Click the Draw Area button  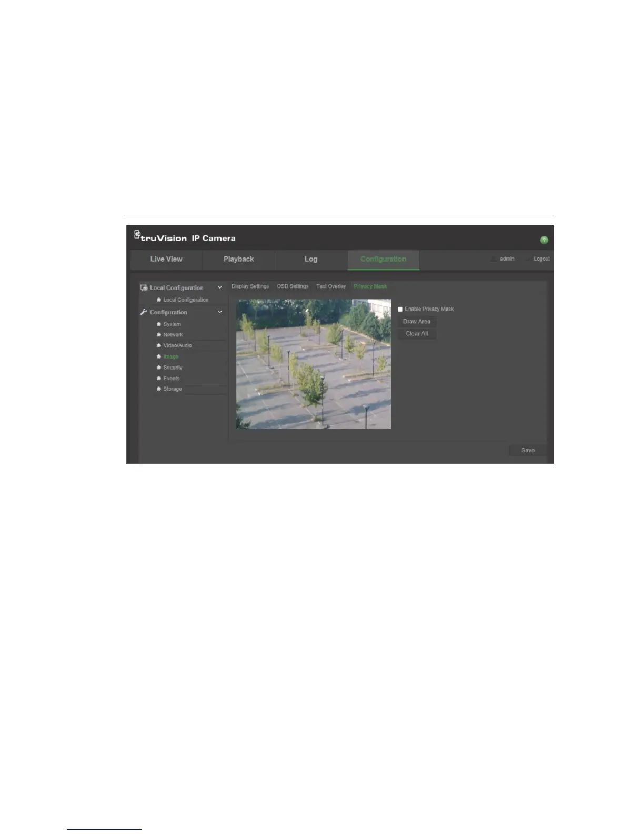pos(417,322)
